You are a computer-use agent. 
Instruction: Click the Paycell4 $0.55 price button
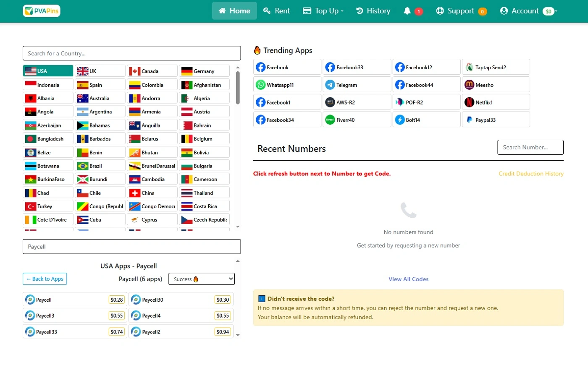[x=223, y=315]
